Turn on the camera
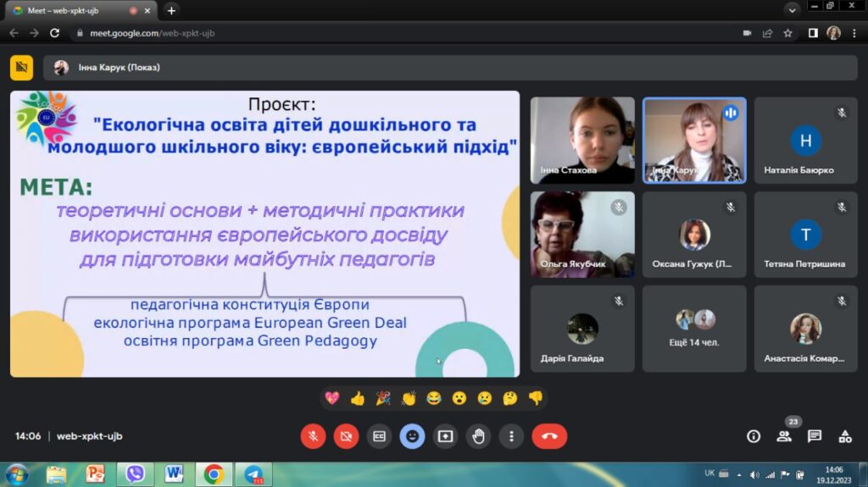Image resolution: width=868 pixels, height=487 pixels. [x=346, y=436]
